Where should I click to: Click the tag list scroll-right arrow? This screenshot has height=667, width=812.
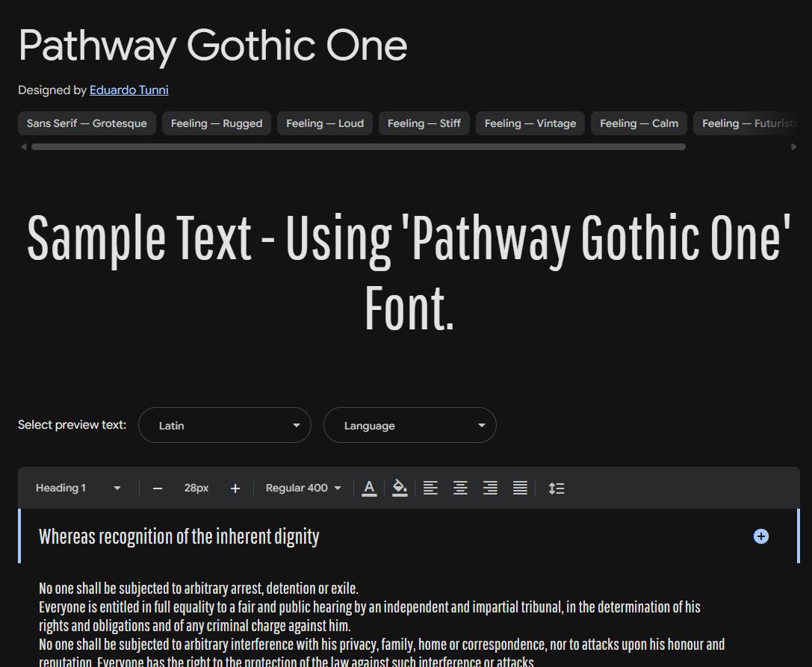[794, 146]
